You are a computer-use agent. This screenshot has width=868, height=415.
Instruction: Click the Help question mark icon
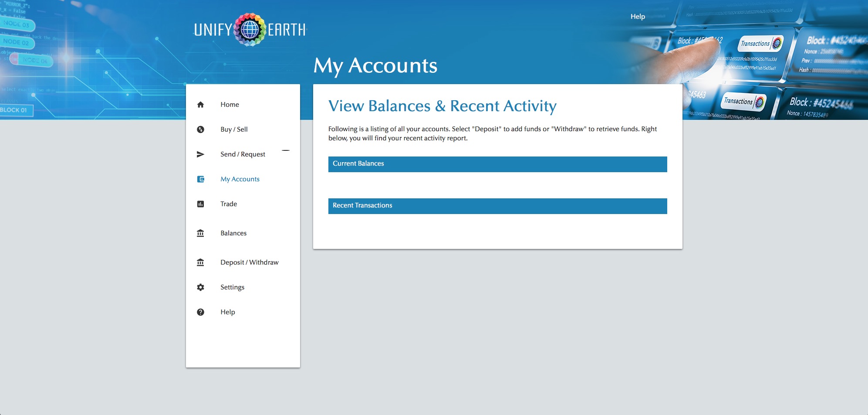point(200,312)
